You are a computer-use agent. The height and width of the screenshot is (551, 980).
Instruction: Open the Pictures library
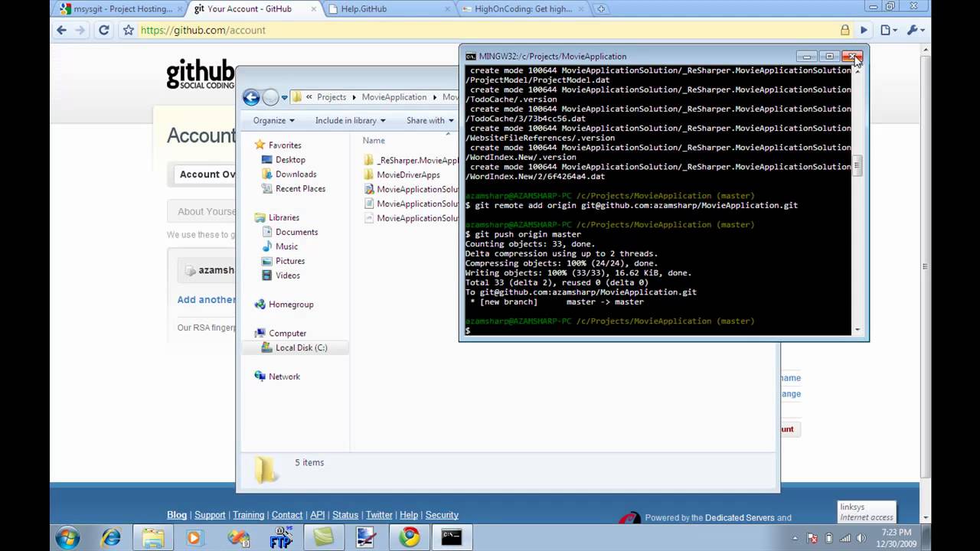[x=289, y=261]
